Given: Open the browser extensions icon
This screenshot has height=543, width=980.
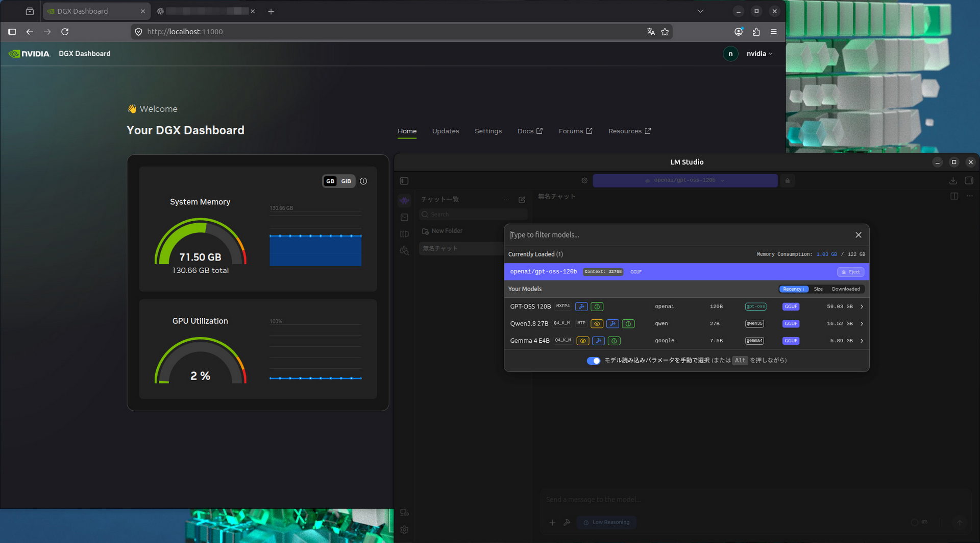Looking at the screenshot, I should [x=756, y=32].
